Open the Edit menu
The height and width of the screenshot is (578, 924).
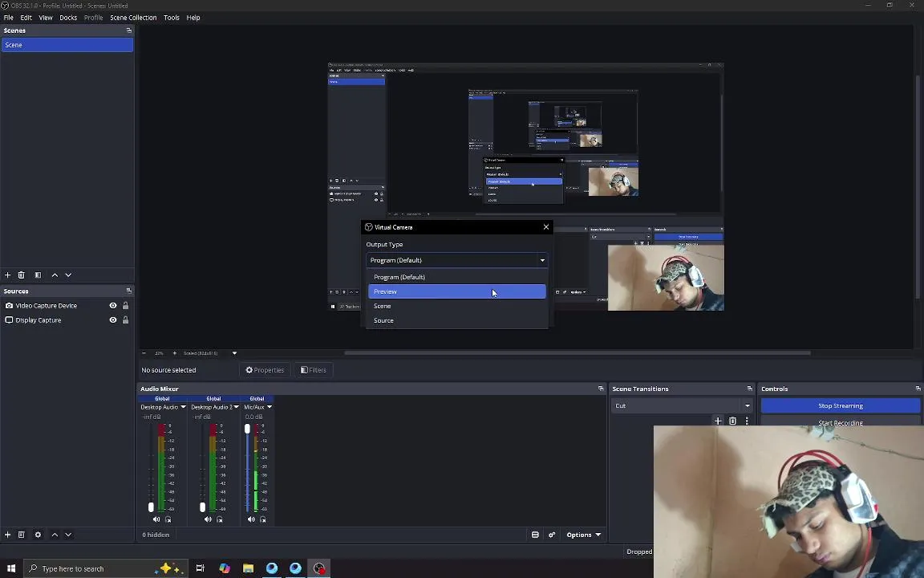click(26, 18)
